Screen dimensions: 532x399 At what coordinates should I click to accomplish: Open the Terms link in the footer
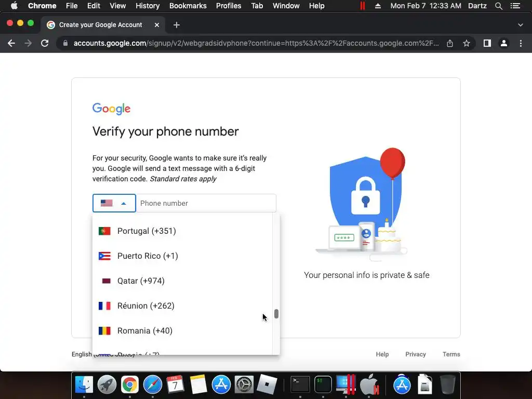point(451,354)
